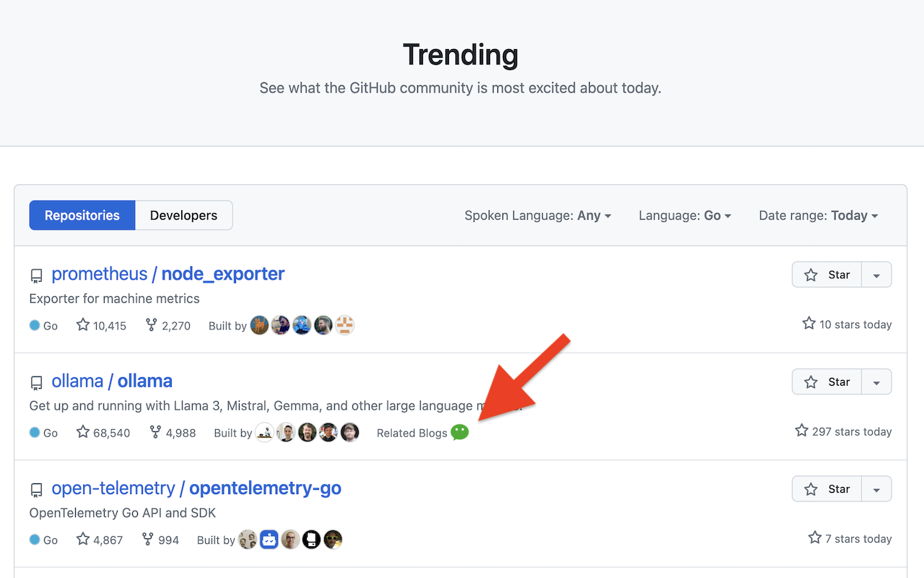The image size is (924, 578).
Task: Click the repo icon beside open-telemetry / opentelemetry-go
Action: point(36,490)
